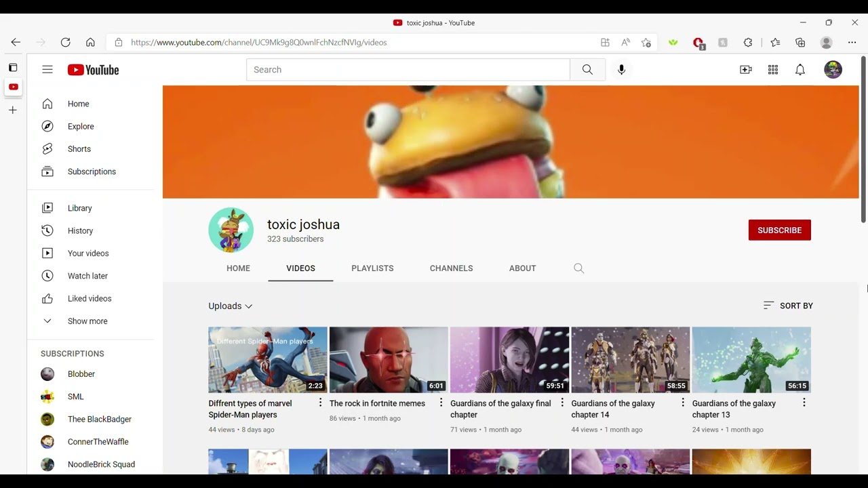Click the SUBSCRIBE button
Image resolution: width=868 pixels, height=488 pixels.
(x=779, y=230)
